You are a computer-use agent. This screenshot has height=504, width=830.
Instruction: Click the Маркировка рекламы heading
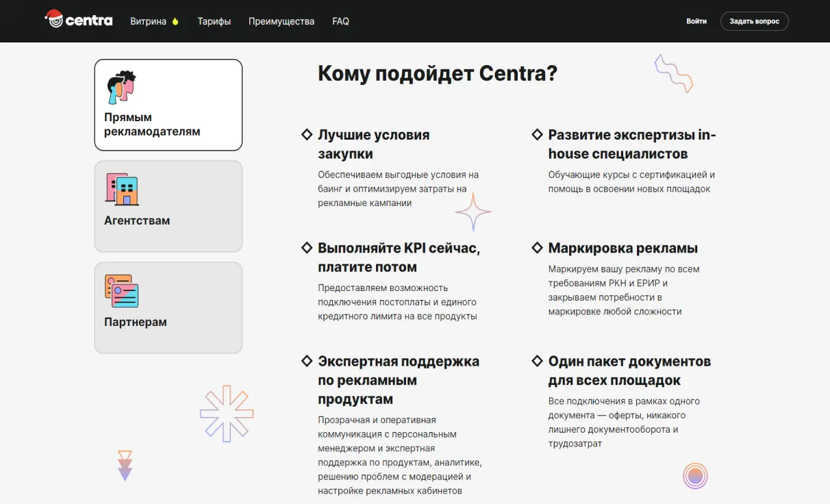tap(623, 248)
